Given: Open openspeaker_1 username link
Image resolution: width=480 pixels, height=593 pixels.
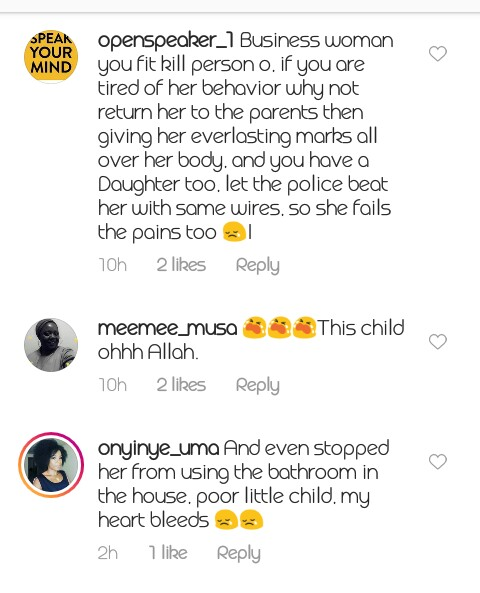Looking at the screenshot, I should (x=166, y=40).
